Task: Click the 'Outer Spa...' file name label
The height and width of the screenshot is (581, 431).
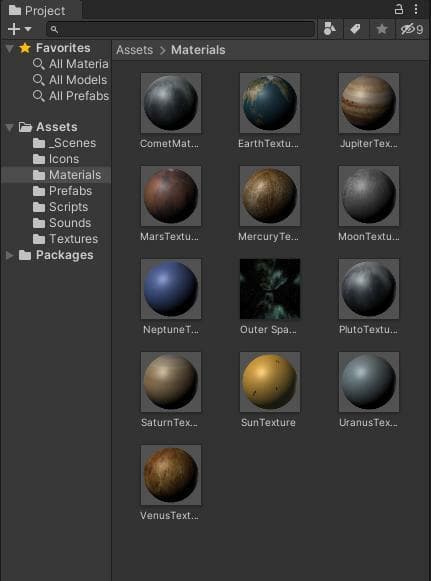Action: (268, 329)
